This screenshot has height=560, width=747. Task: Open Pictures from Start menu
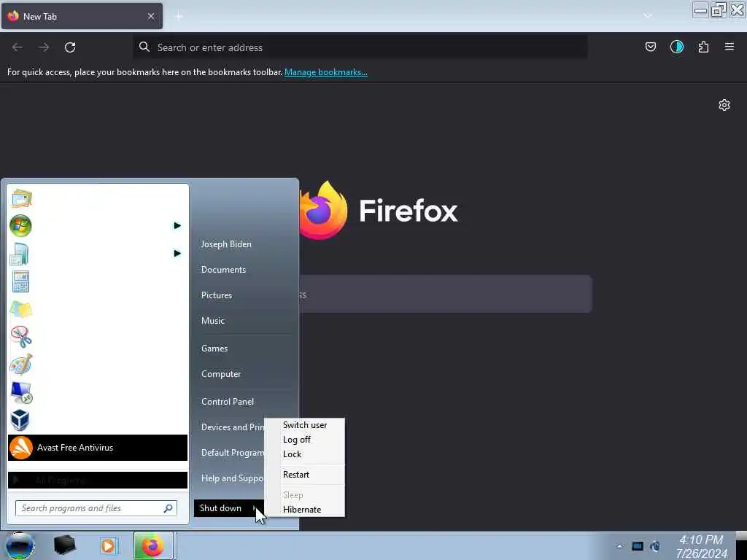217,295
